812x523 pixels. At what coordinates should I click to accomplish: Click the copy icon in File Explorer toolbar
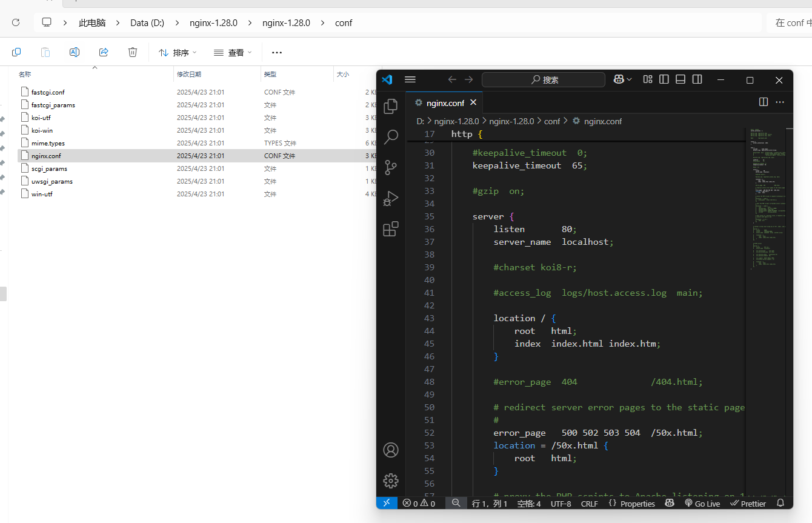click(16, 53)
